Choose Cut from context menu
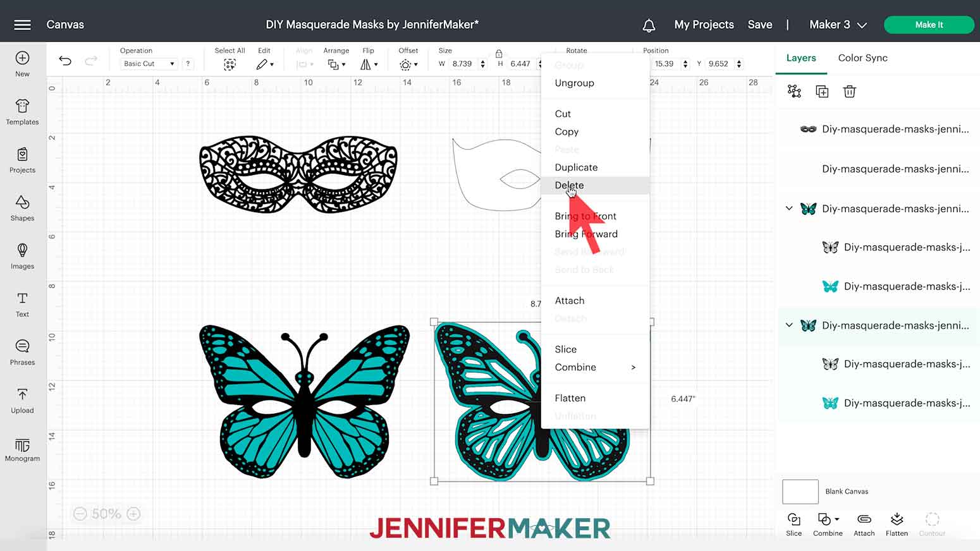This screenshot has height=551, width=980. (563, 114)
